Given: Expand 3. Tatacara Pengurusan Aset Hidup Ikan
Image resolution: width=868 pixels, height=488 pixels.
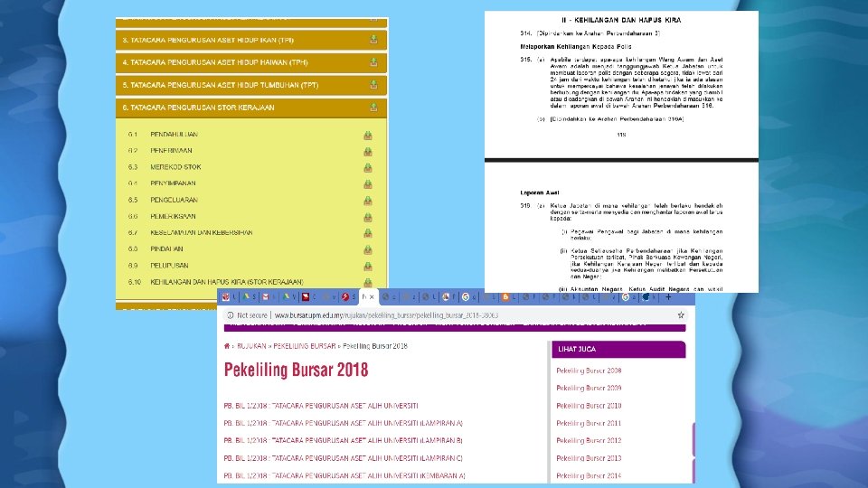Looking at the screenshot, I should coord(251,40).
